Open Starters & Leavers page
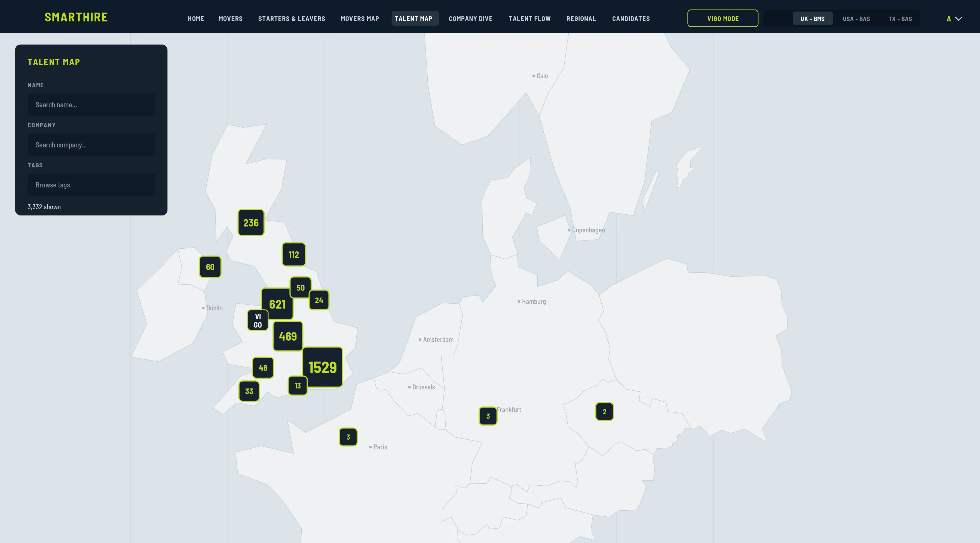Image resolution: width=980 pixels, height=543 pixels. (292, 18)
